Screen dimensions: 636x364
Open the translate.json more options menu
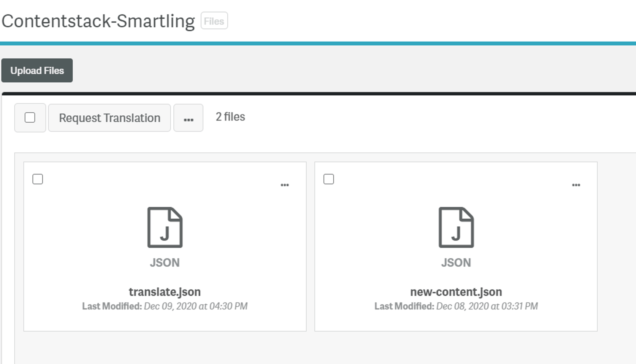[x=285, y=185]
